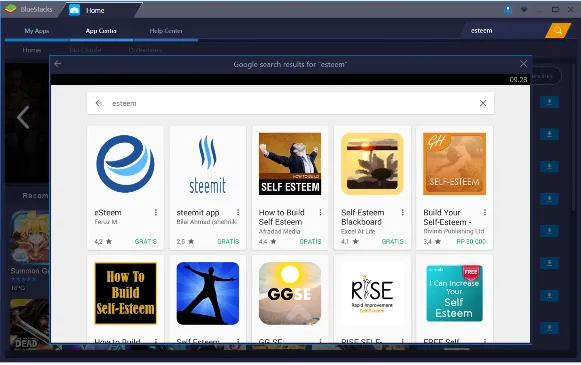Open options for Self-Esteem Blackboard card
The image size is (581, 365).
point(402,212)
